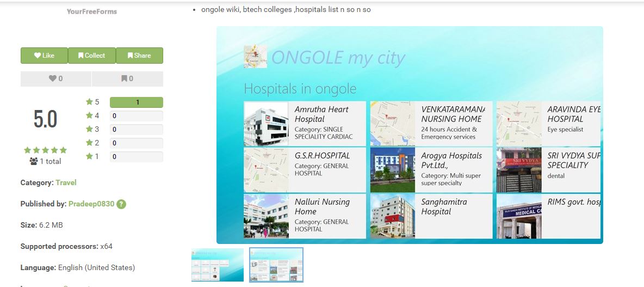Click the Venkataramana Nursing Home map image

pyautogui.click(x=392, y=124)
